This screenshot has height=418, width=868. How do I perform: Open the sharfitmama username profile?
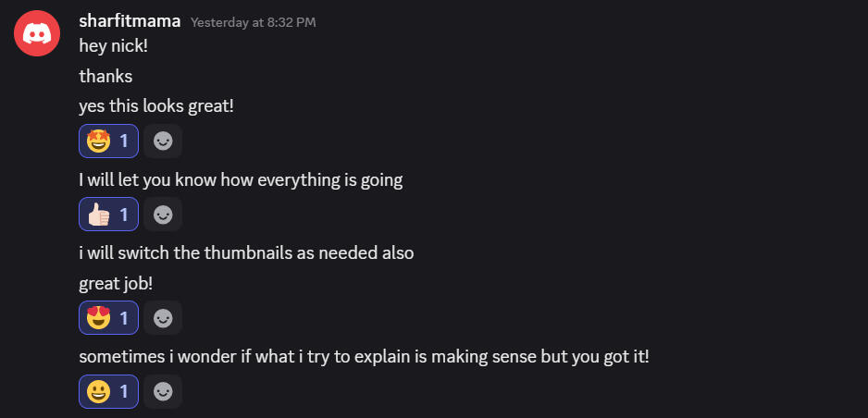tap(130, 21)
